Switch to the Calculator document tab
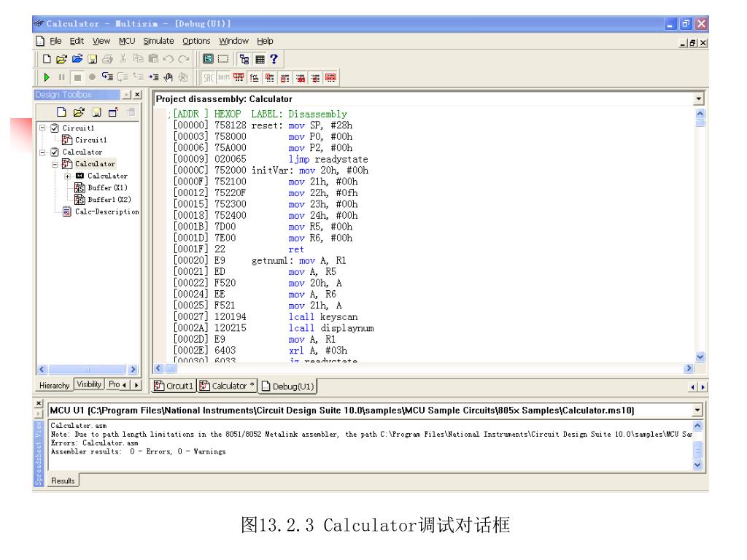The height and width of the screenshot is (560, 747). [x=228, y=386]
